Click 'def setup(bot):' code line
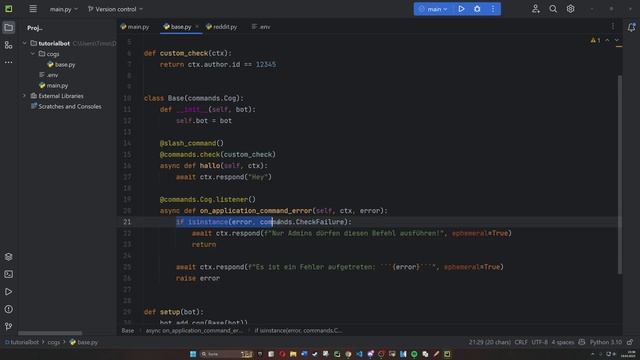The image size is (640, 360). tap(173, 312)
